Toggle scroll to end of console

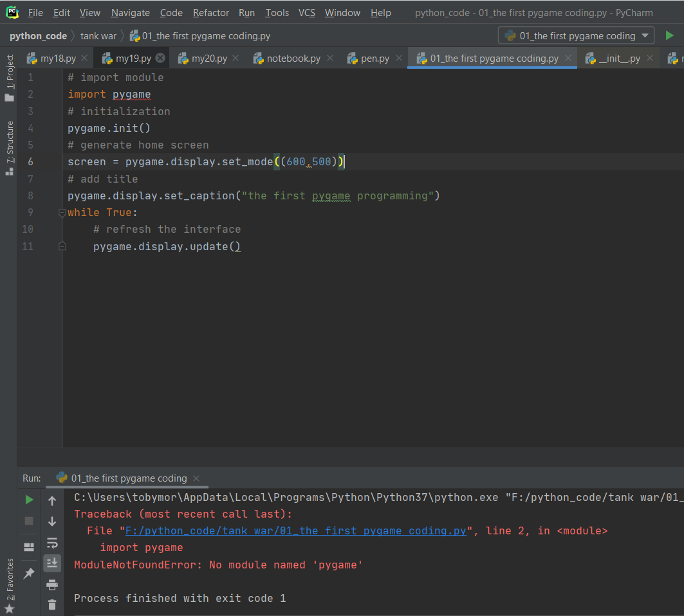52,563
